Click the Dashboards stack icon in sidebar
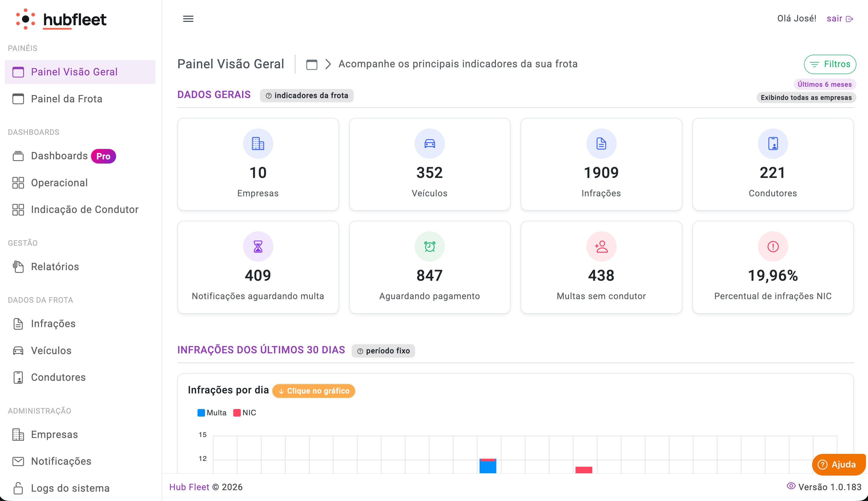 coord(18,156)
